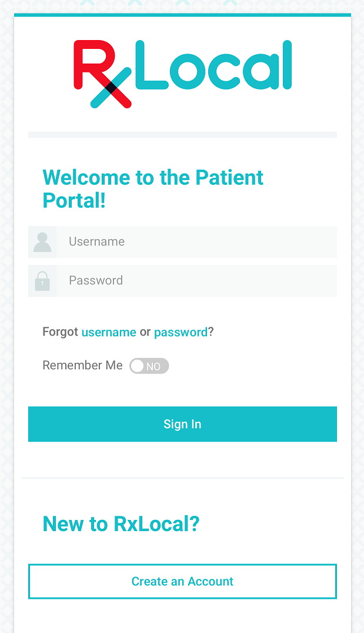Click the person silhouette icon beside Username

42,242
